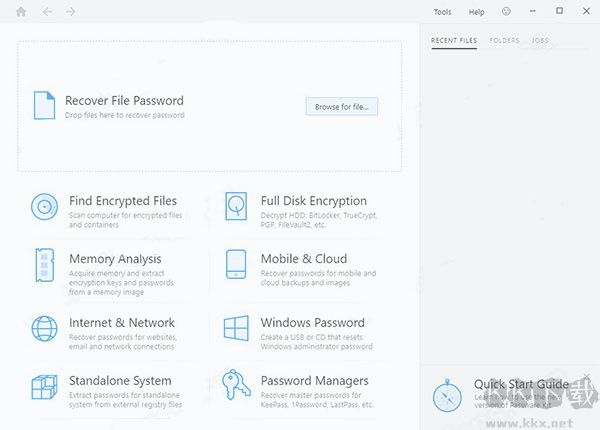Click the Full Disk Encryption drive icon
The image size is (600, 430).
[x=236, y=207]
